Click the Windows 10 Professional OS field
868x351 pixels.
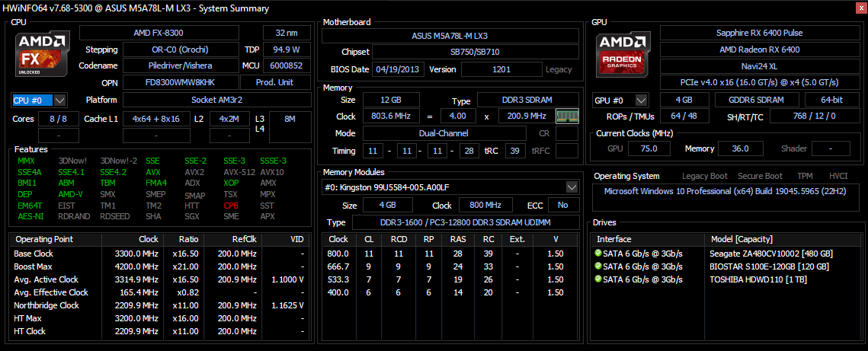click(725, 199)
